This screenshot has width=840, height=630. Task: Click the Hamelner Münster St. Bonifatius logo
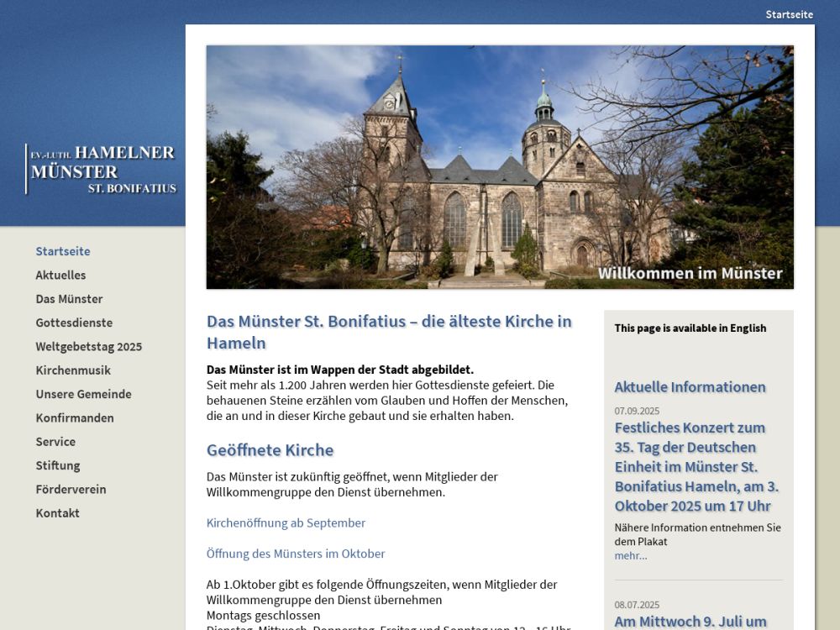point(102,169)
